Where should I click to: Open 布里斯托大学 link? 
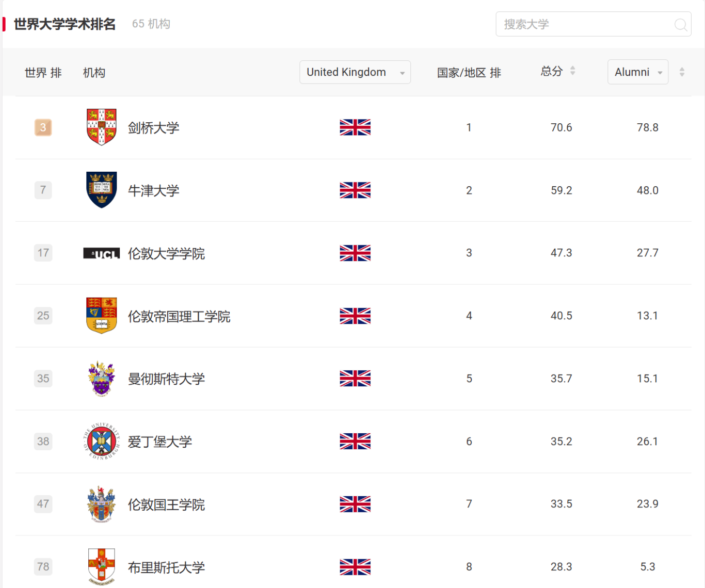(x=166, y=567)
